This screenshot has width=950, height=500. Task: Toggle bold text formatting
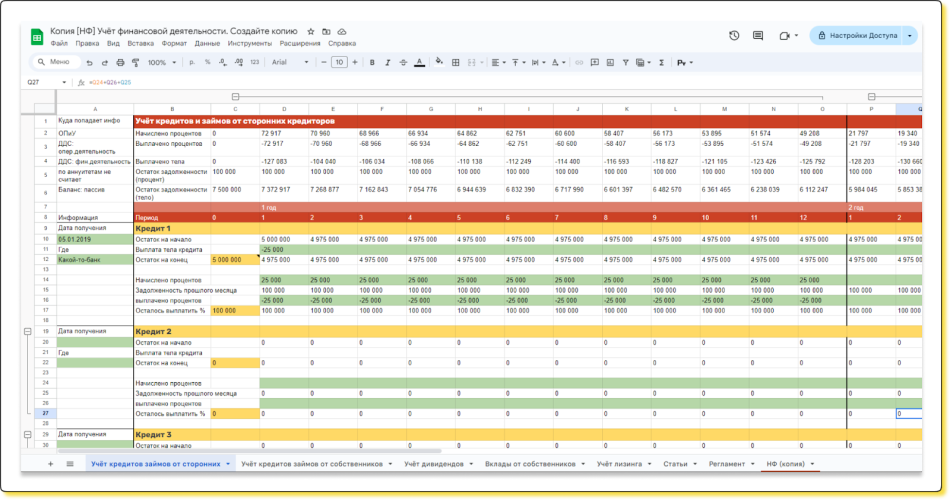pos(372,62)
